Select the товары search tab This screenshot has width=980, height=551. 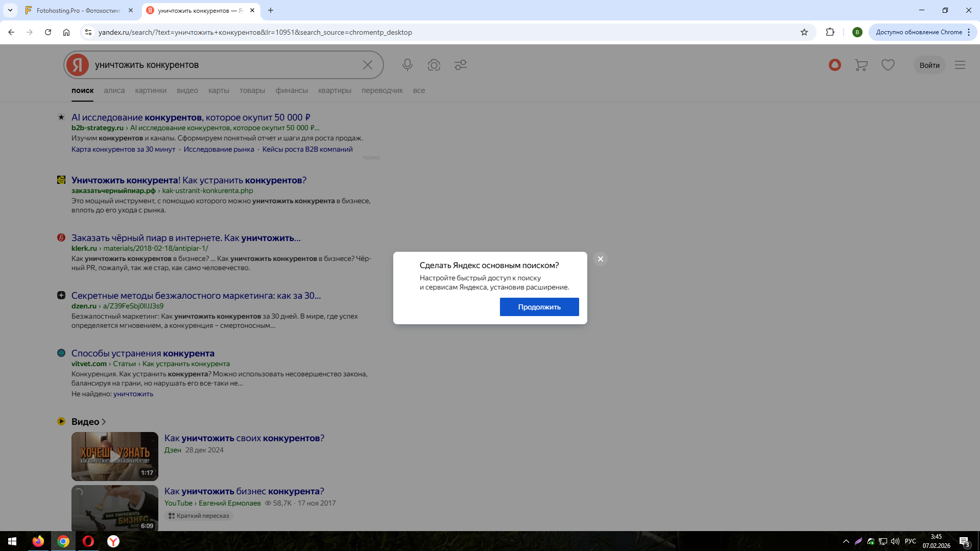click(x=252, y=90)
